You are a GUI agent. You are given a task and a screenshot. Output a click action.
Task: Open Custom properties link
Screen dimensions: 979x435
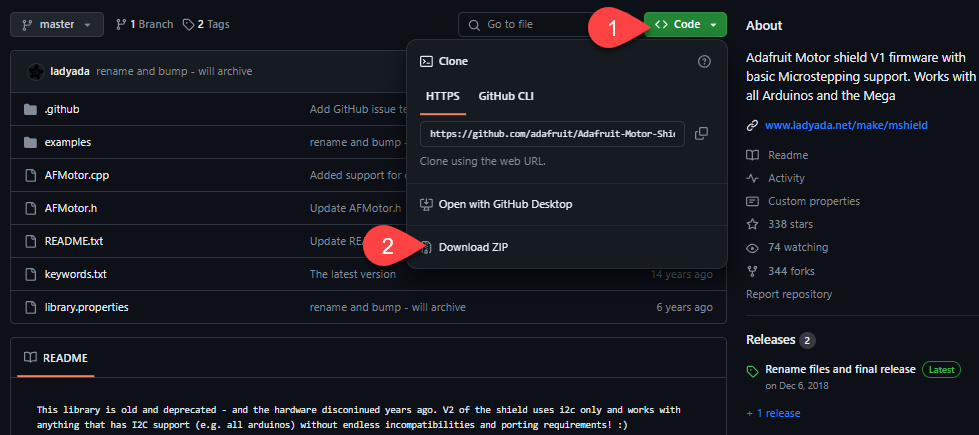814,201
